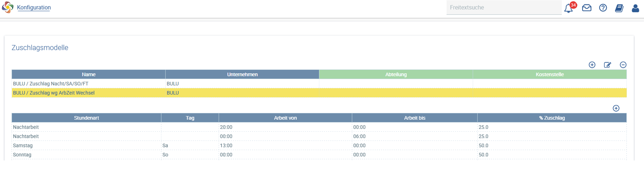The width and height of the screenshot is (644, 177).
Task: Remove selected Zuschlagsmodell with minus icon
Action: (x=623, y=65)
